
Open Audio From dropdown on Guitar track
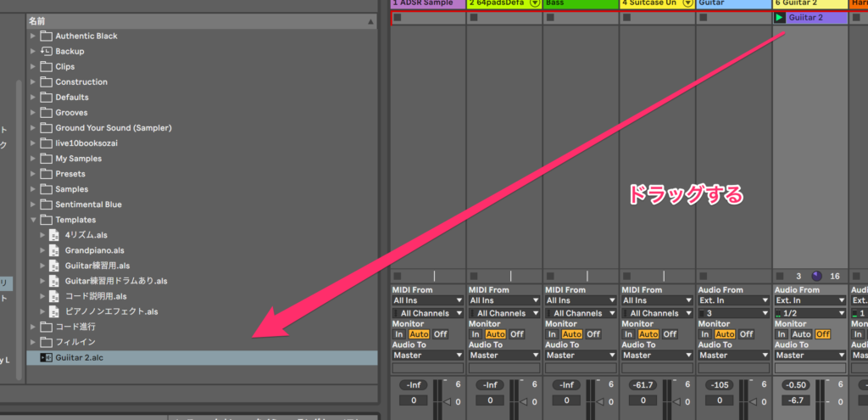click(733, 300)
